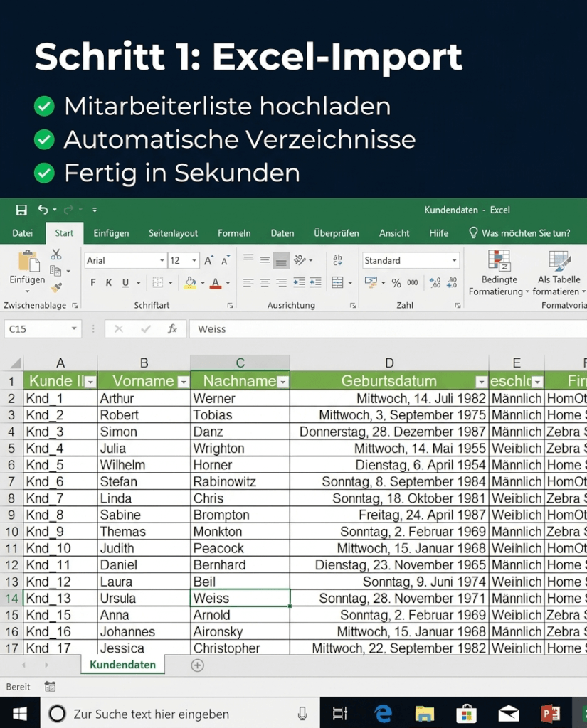Toggle bold formatting (F)

93,282
